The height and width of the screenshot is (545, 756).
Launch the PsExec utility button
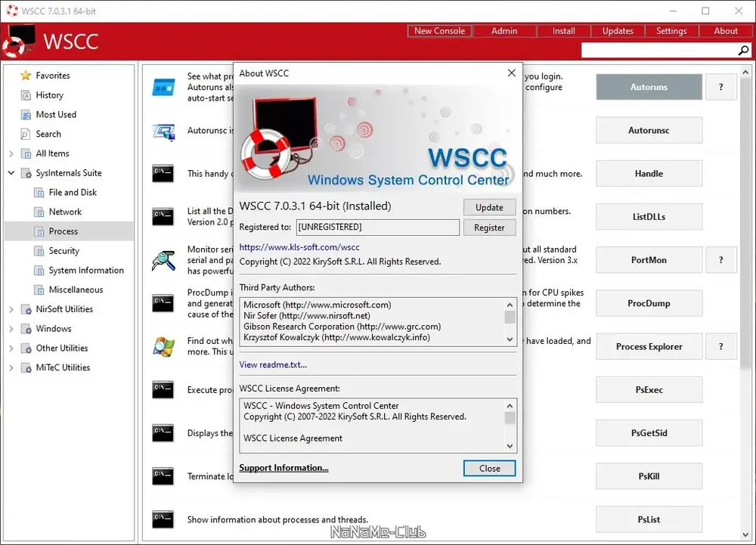coord(649,390)
